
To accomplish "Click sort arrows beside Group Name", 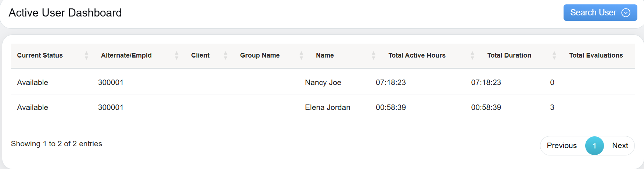I will (x=301, y=55).
